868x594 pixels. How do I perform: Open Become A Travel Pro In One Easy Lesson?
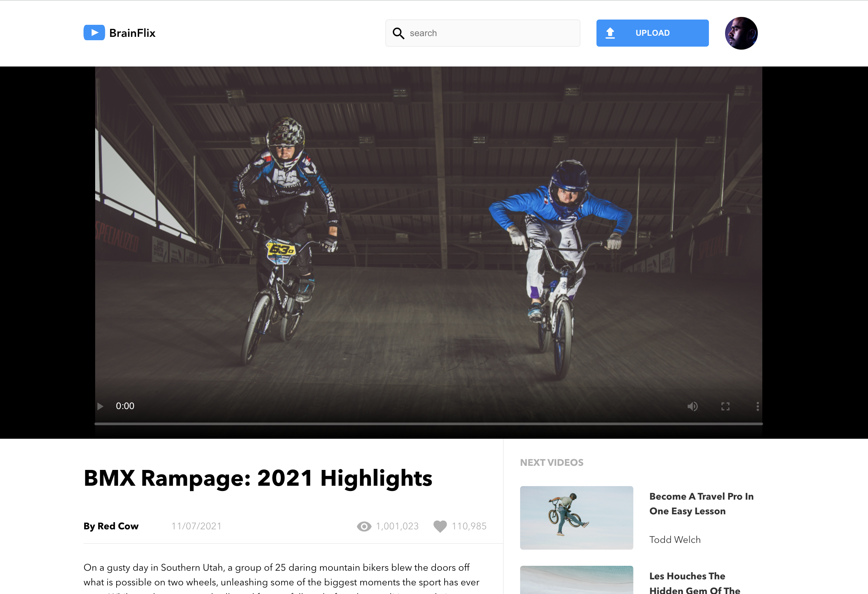click(x=701, y=504)
